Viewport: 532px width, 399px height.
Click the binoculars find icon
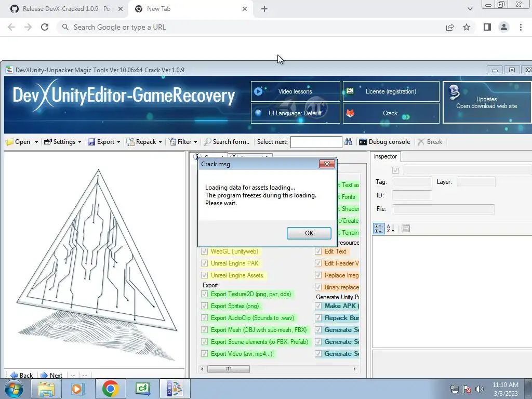349,142
